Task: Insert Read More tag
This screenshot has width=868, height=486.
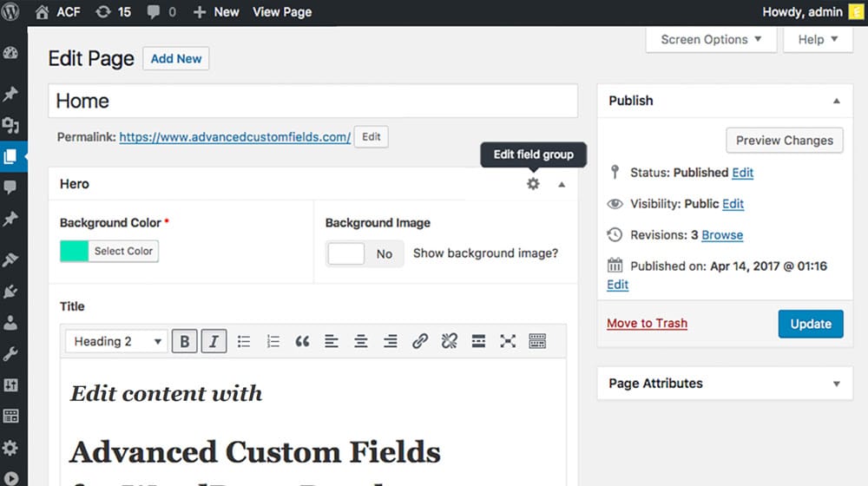Action: tap(479, 341)
